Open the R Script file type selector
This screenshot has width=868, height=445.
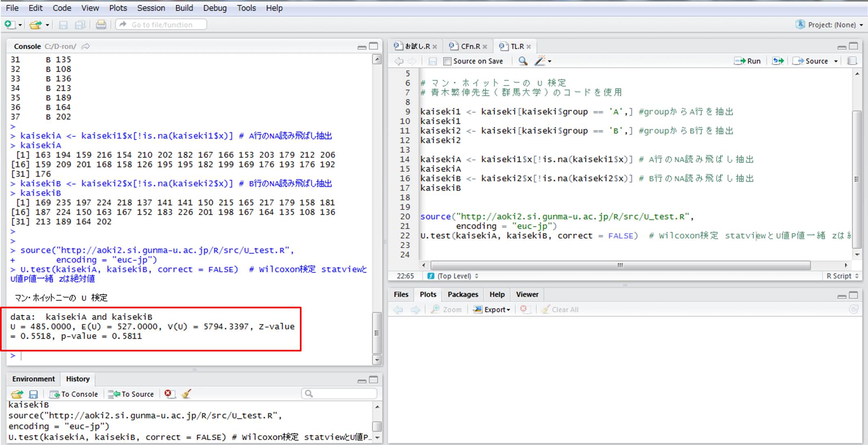pos(842,276)
